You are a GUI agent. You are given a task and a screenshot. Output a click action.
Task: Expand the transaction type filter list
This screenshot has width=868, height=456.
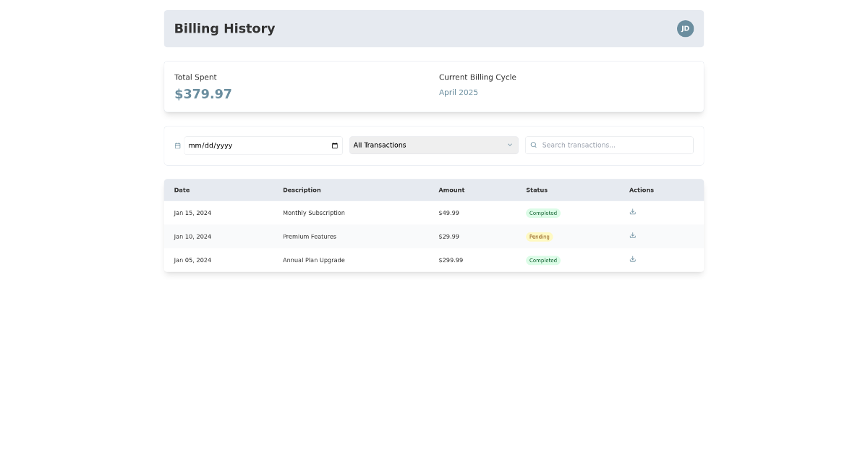pyautogui.click(x=433, y=145)
